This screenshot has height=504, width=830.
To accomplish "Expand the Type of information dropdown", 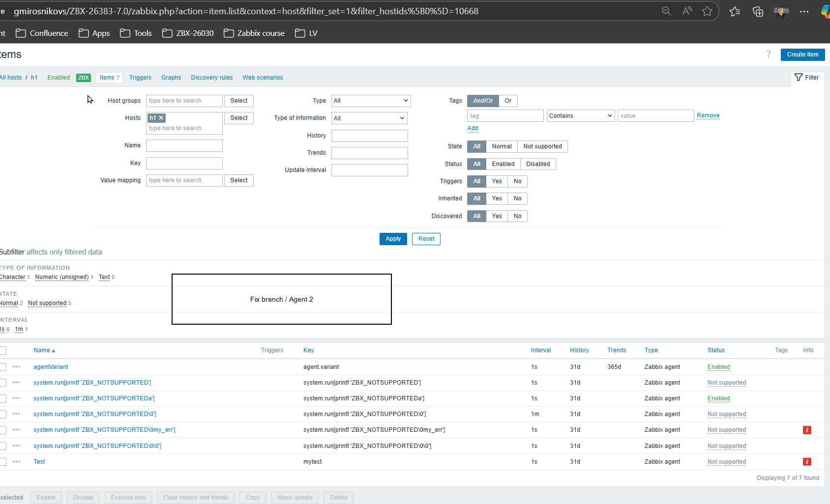I will pyautogui.click(x=369, y=118).
